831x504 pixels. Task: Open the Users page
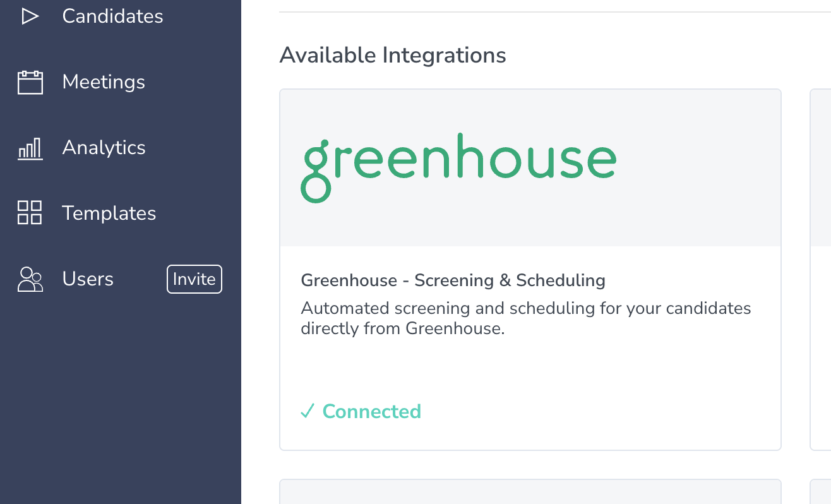point(88,279)
